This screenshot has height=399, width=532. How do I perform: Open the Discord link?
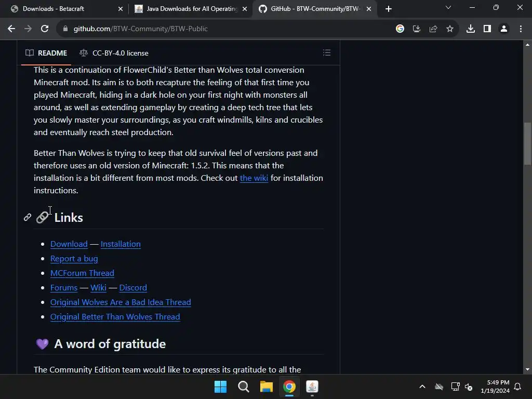[x=133, y=288]
